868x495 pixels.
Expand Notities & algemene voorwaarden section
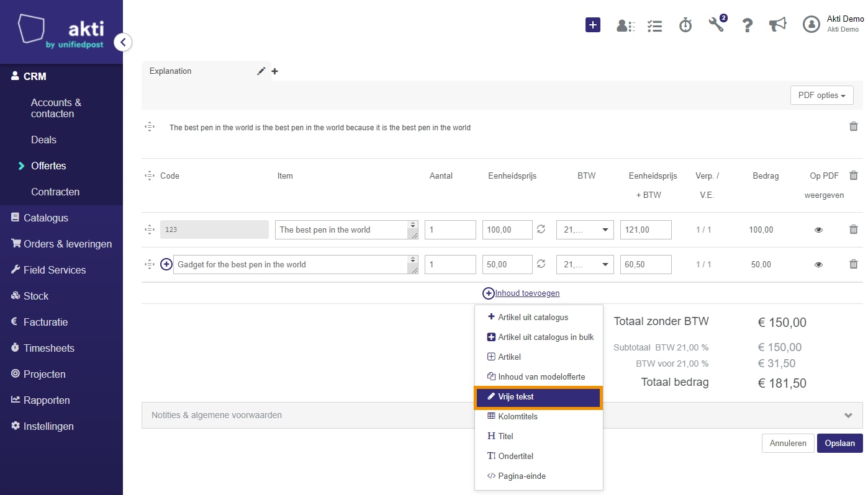[502, 415]
